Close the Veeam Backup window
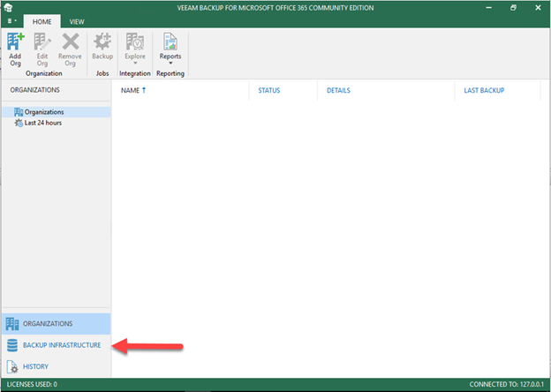The width and height of the screenshot is (551, 392). 538,7
